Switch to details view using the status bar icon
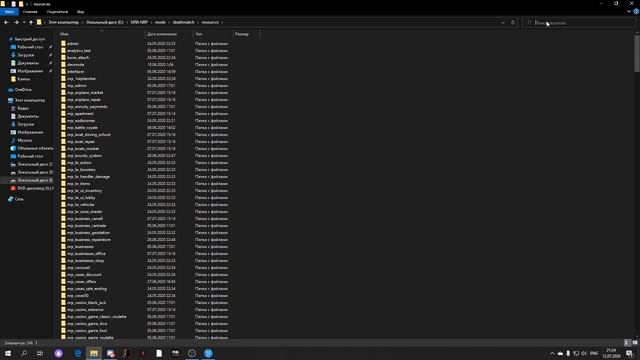This screenshot has width=640, height=360. tap(628, 343)
